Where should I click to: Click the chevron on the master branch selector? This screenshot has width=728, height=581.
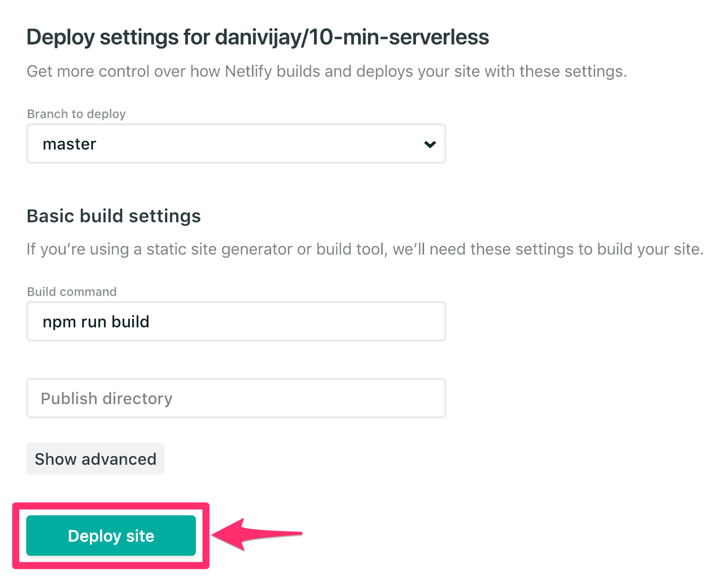click(430, 144)
